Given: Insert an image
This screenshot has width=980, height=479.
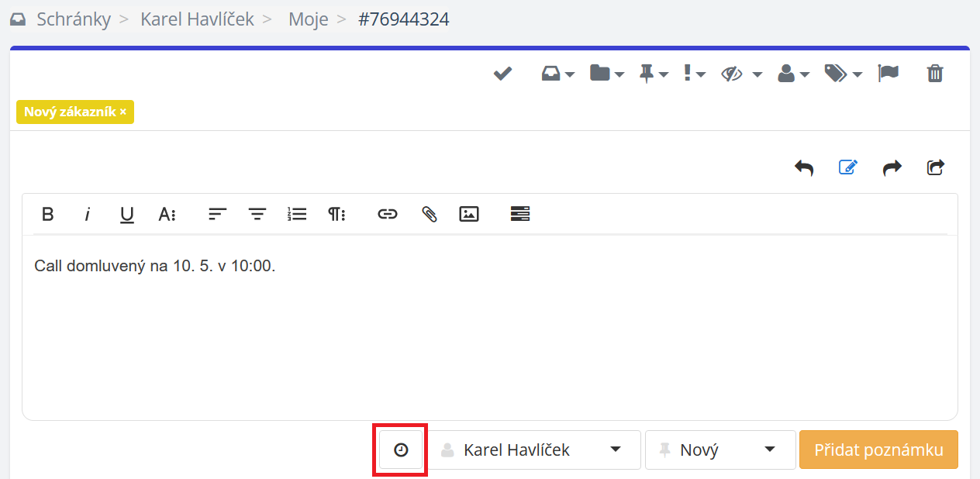Looking at the screenshot, I should (x=469, y=214).
